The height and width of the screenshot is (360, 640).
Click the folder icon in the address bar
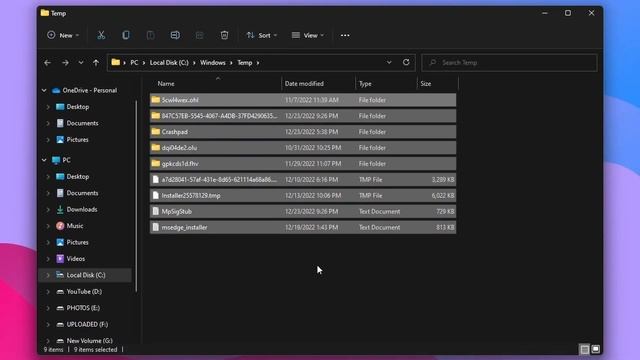[116, 62]
